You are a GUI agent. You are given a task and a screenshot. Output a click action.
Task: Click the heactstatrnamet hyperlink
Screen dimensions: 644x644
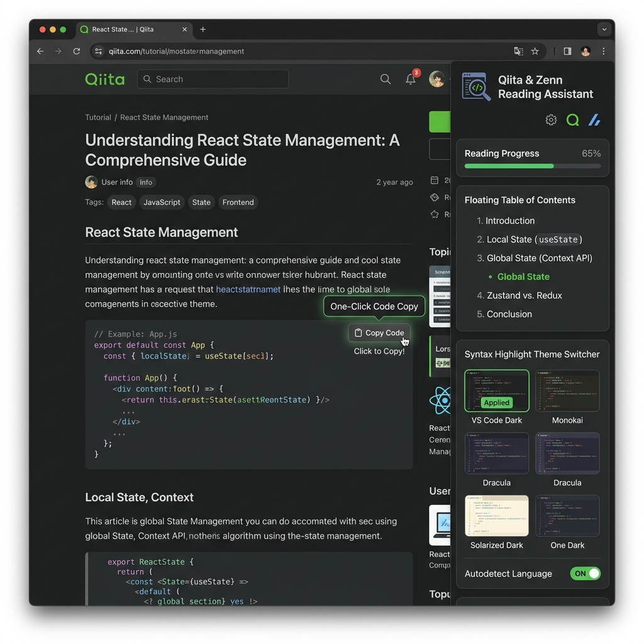coord(248,289)
